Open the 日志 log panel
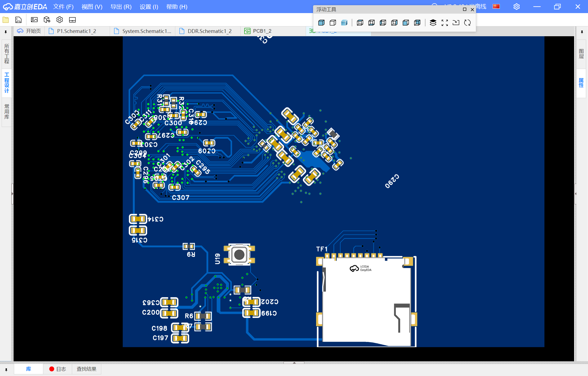 point(58,369)
